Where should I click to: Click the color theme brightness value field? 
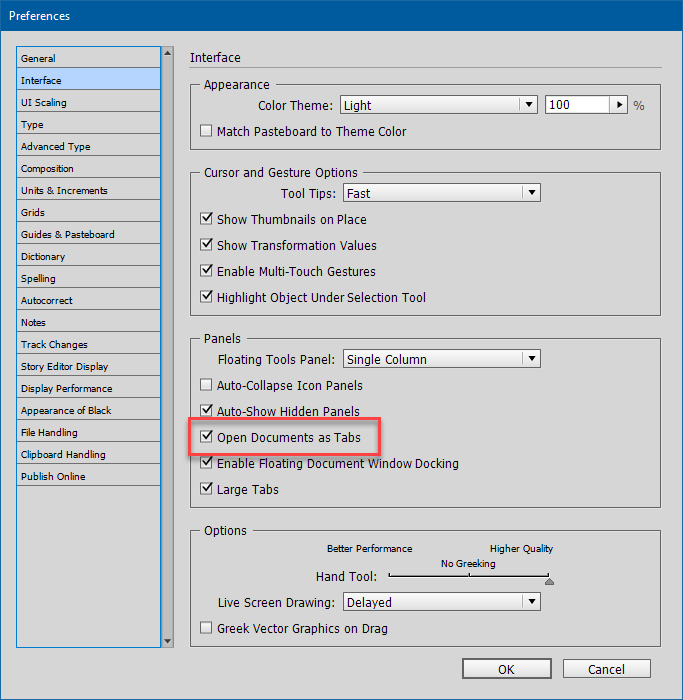[576, 105]
